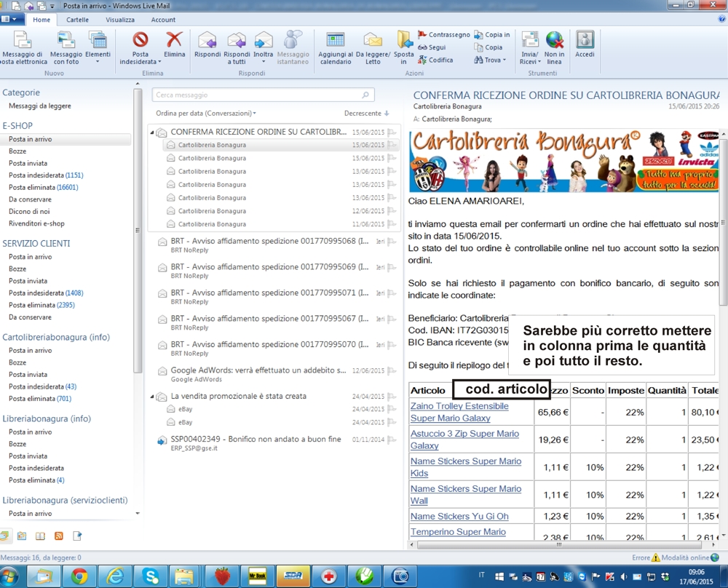Switch to the Home tab
The width and height of the screenshot is (728, 588).
[x=41, y=20]
